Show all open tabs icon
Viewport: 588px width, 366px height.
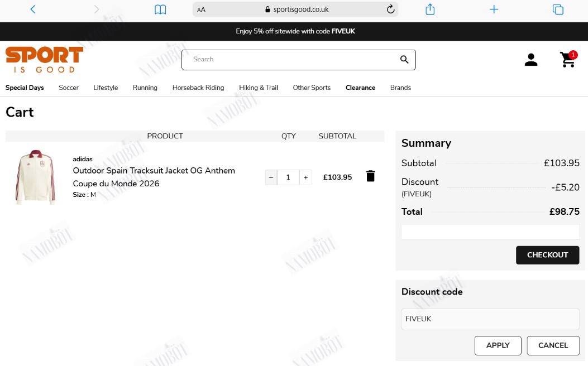tap(558, 9)
